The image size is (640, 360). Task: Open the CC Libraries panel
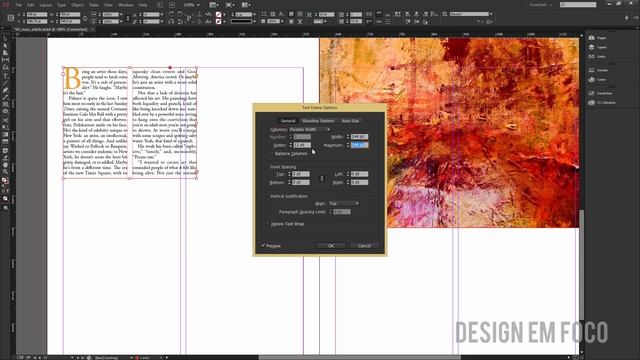602,103
